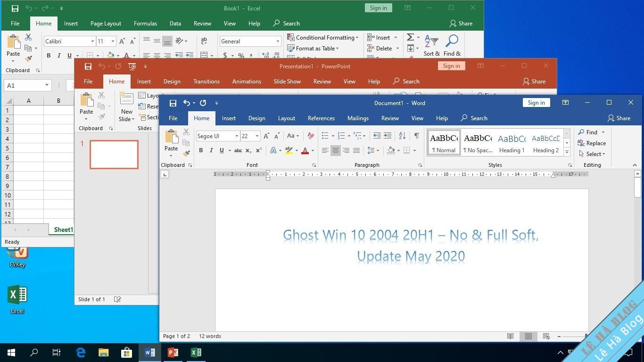Viewport: 644px width, 362px height.
Task: Increase font size in Word ribbon
Action: [266, 136]
